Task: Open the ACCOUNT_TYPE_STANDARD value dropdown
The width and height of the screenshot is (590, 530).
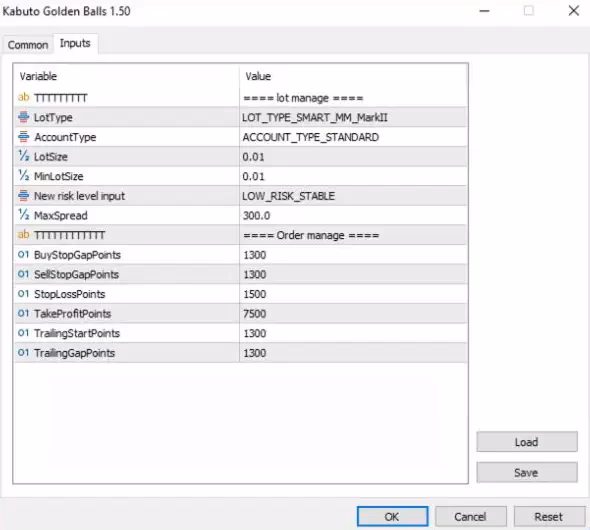Action: click(353, 137)
